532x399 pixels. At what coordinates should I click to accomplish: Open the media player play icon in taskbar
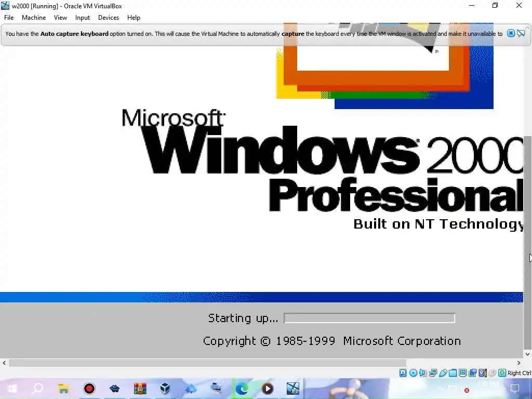click(268, 389)
